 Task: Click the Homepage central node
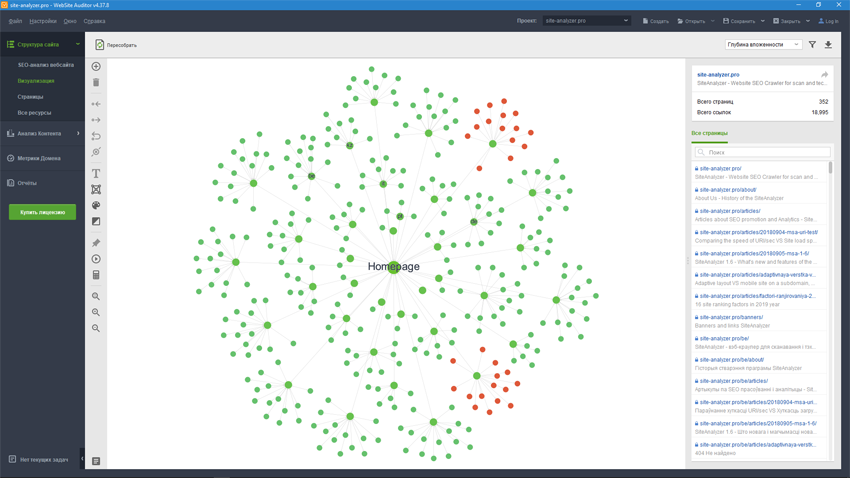[394, 267]
